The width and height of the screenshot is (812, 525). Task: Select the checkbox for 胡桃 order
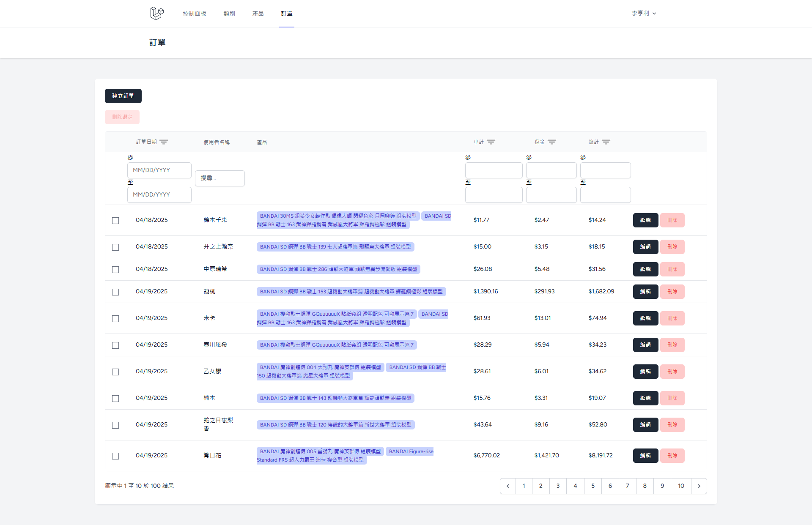[115, 292]
